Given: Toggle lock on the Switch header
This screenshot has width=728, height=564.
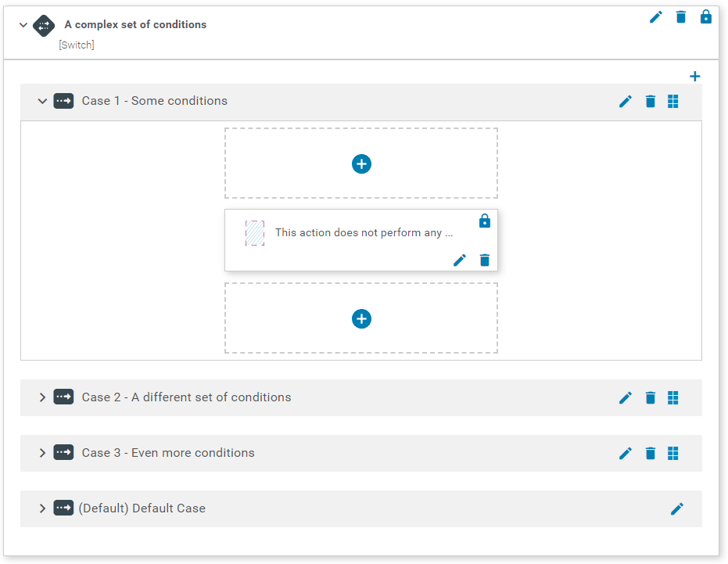Looking at the screenshot, I should 706,17.
